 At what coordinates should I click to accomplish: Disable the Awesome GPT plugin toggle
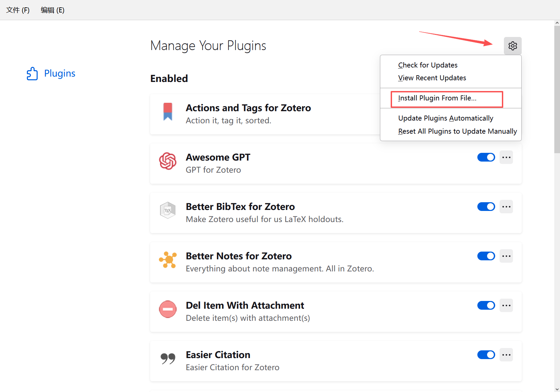pyautogui.click(x=486, y=157)
